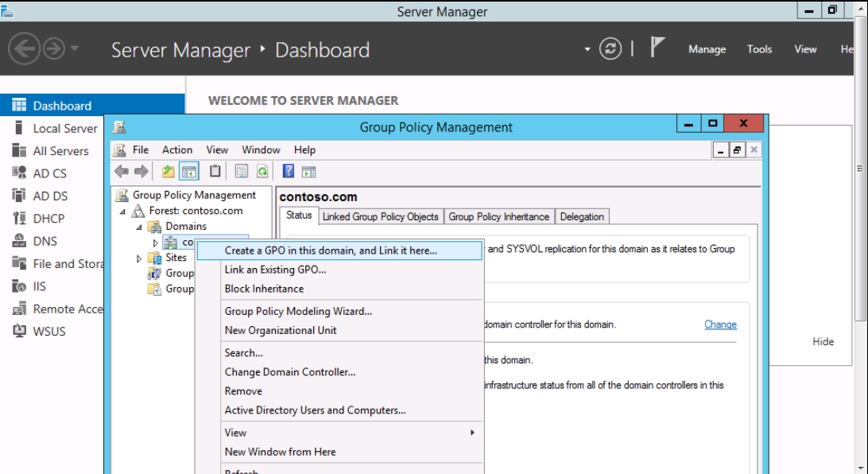Click the Local Server sidebar icon
This screenshot has width=868, height=474.
point(19,128)
